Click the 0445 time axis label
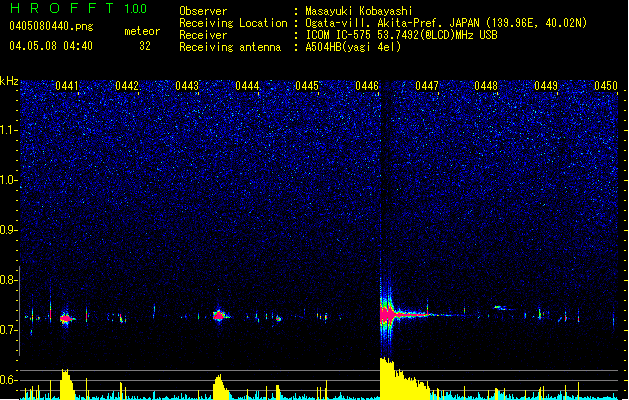 [x=307, y=86]
